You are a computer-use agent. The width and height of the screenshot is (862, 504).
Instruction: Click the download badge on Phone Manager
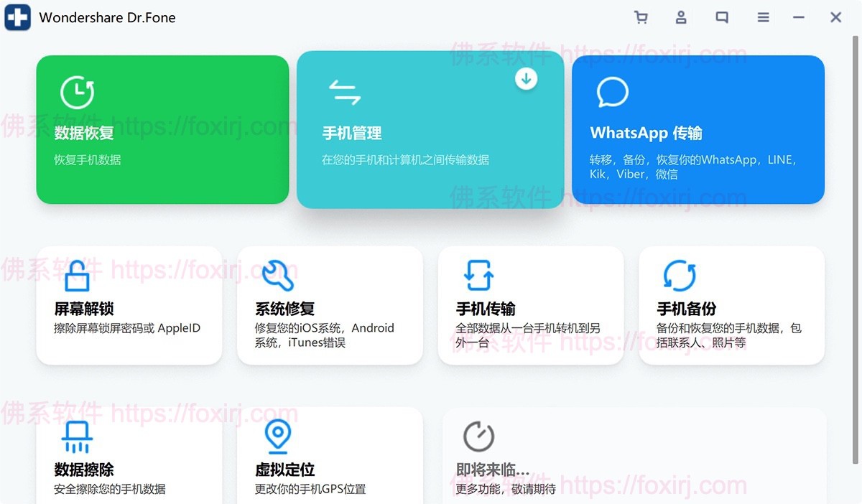pos(526,78)
